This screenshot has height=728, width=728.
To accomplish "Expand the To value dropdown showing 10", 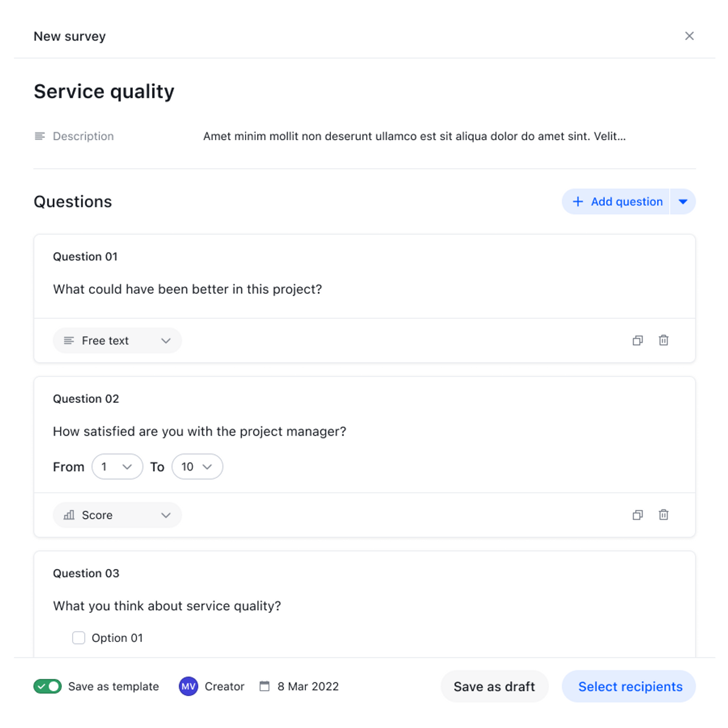I will tap(197, 467).
